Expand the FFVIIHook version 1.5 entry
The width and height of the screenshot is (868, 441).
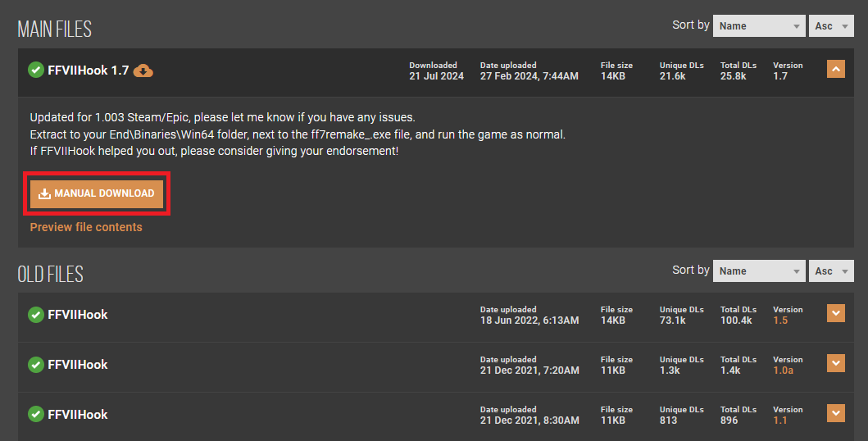tap(836, 313)
